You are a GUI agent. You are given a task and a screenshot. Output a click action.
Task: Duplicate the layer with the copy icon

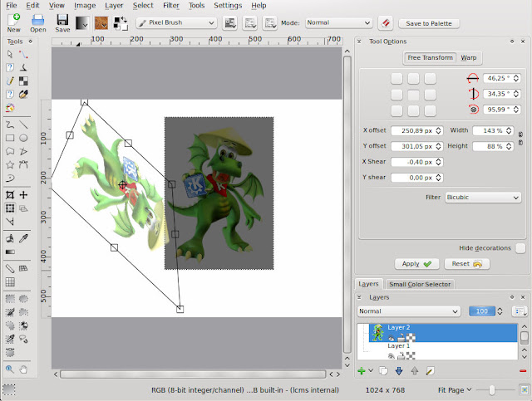383,371
